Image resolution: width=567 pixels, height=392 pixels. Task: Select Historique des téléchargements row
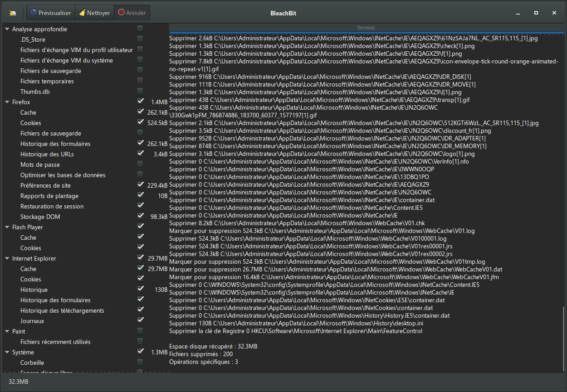(85, 310)
